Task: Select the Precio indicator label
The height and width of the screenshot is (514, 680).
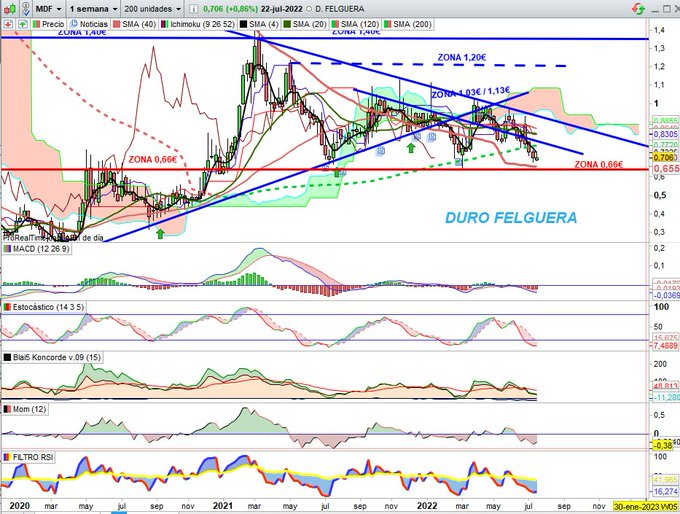Action: click(x=49, y=24)
